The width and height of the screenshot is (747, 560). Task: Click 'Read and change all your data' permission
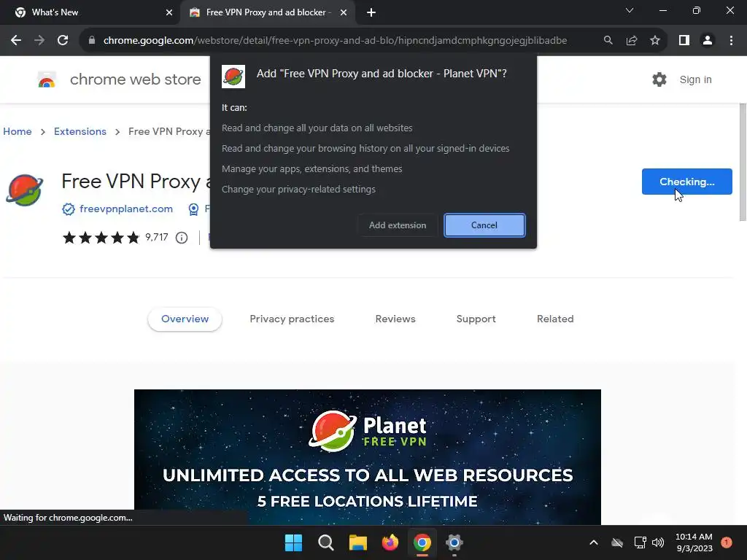pos(317,128)
